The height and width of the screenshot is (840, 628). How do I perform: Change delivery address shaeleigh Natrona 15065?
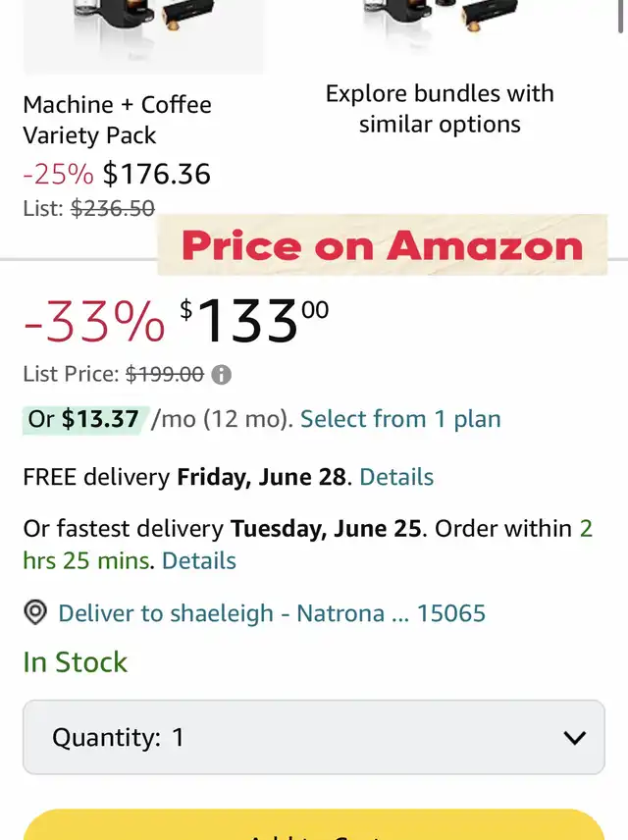click(272, 613)
